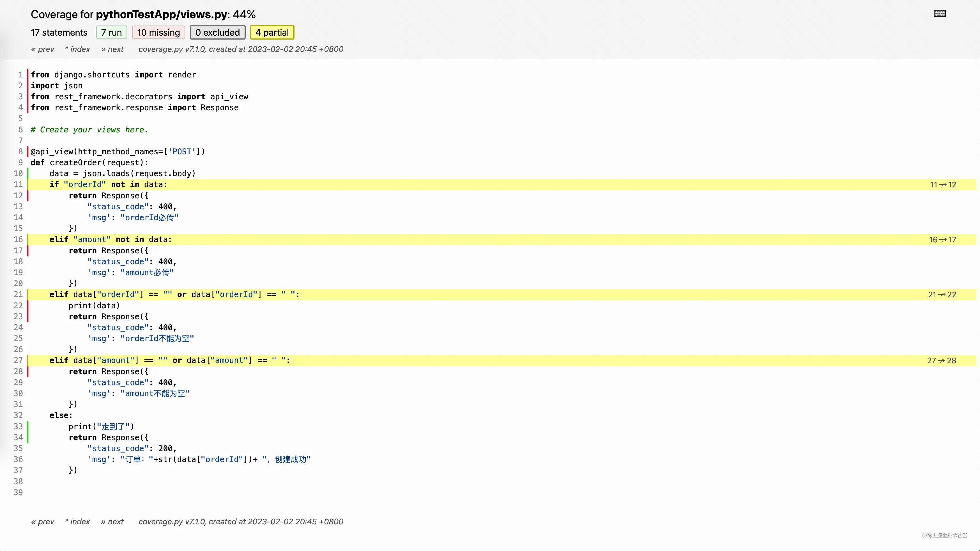This screenshot has width=980, height=551.
Task: Click line number 16
Action: coord(18,239)
